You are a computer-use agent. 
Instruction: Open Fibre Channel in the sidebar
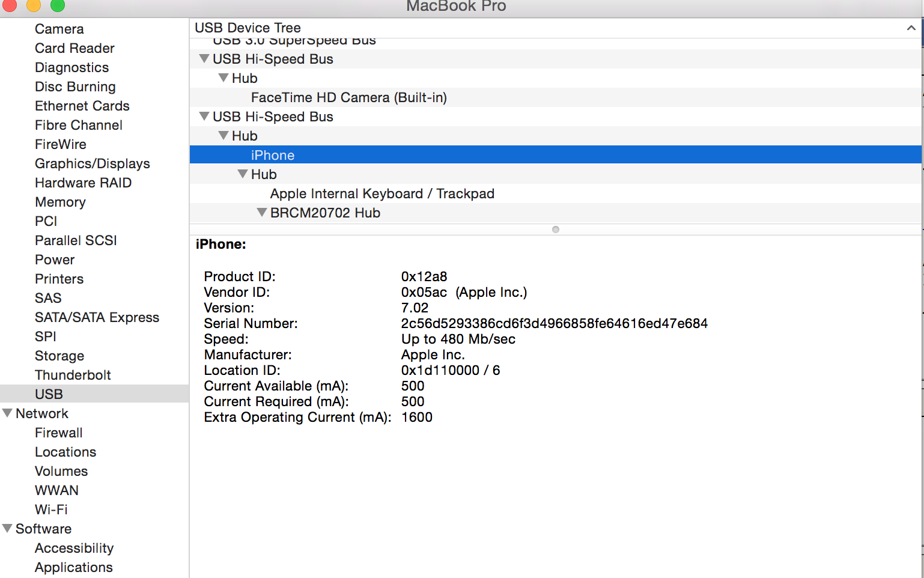click(x=79, y=125)
